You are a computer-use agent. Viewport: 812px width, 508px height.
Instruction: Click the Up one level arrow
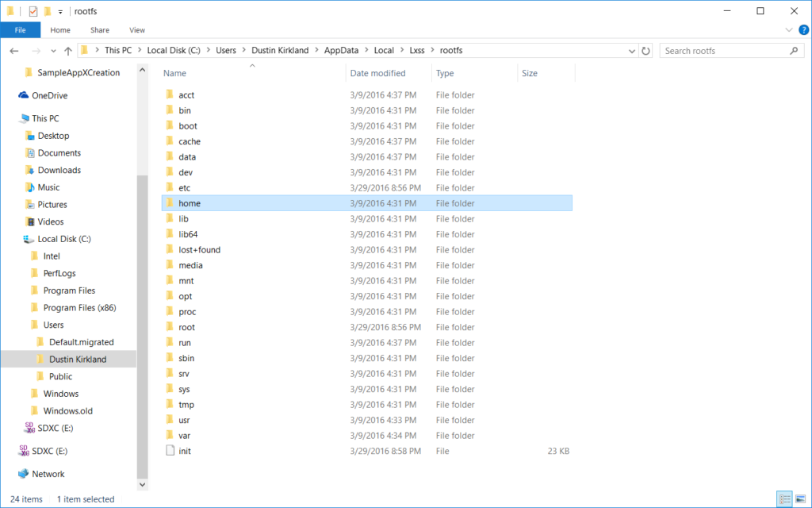pos(68,51)
